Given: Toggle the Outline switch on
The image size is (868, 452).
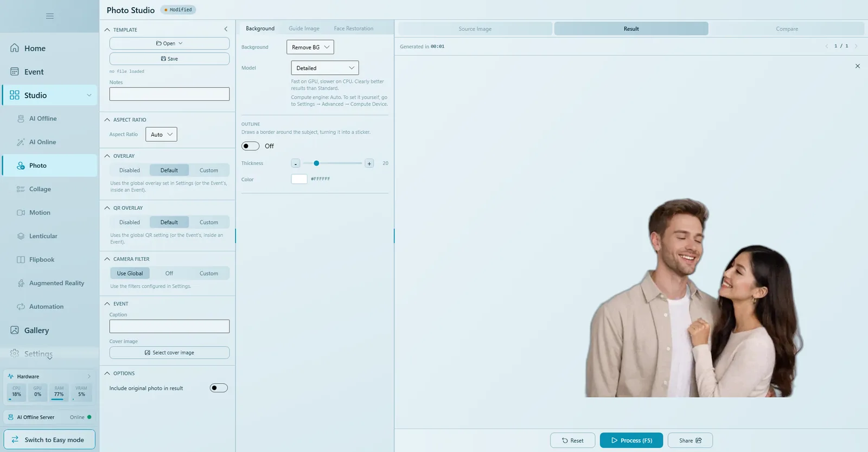Looking at the screenshot, I should [251, 146].
